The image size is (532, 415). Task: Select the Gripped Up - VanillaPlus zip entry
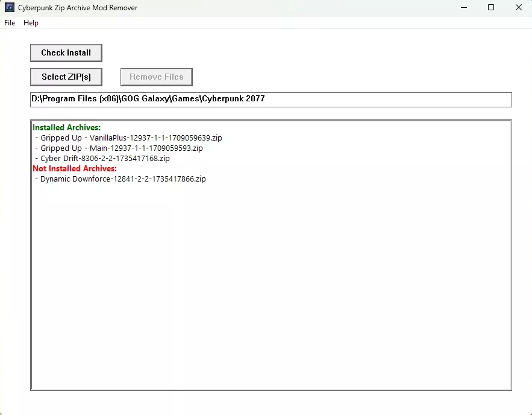pos(128,138)
